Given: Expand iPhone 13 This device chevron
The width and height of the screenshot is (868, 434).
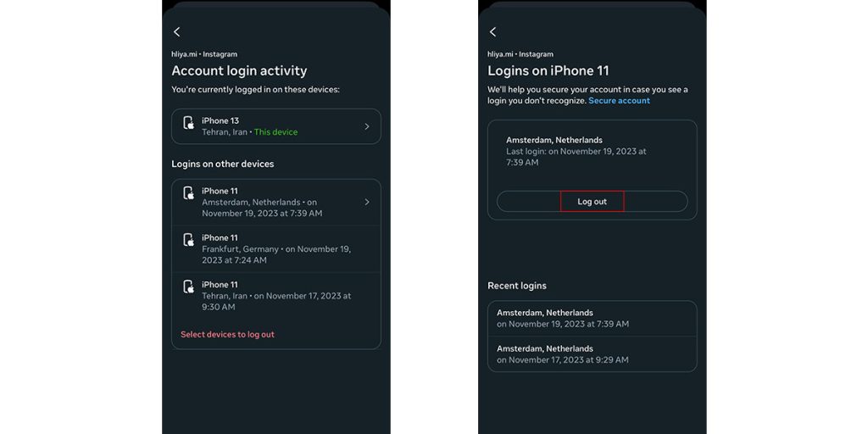Looking at the screenshot, I should [366, 126].
